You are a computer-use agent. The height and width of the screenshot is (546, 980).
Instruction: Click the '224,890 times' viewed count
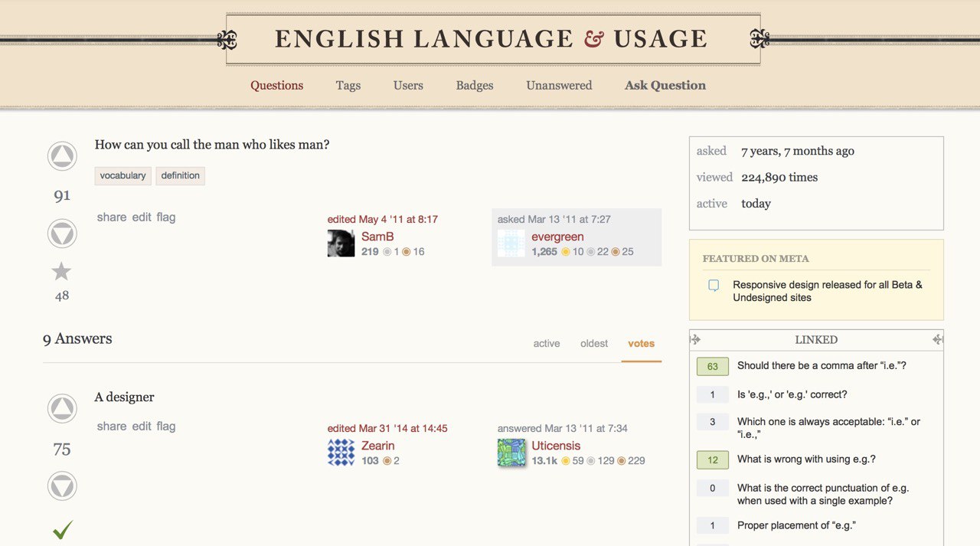[779, 177]
